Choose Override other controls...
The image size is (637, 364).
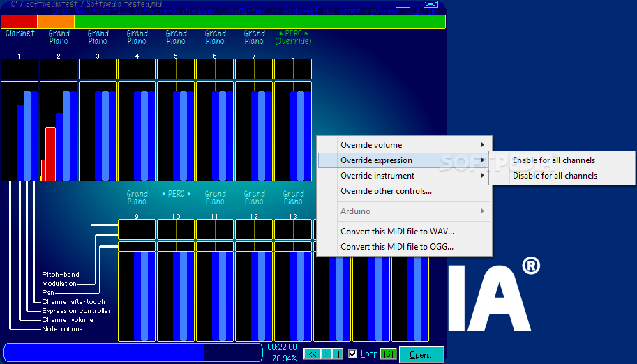(x=404, y=191)
